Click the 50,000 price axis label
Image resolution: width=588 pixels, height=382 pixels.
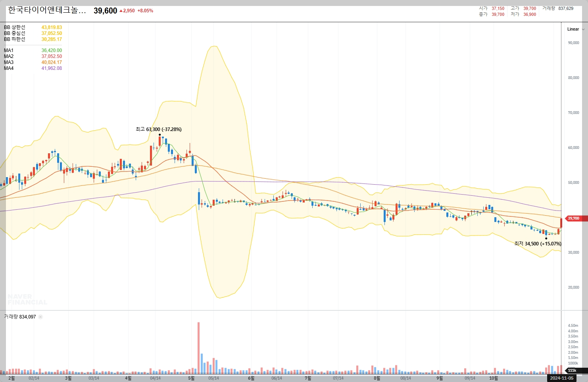tap(573, 183)
